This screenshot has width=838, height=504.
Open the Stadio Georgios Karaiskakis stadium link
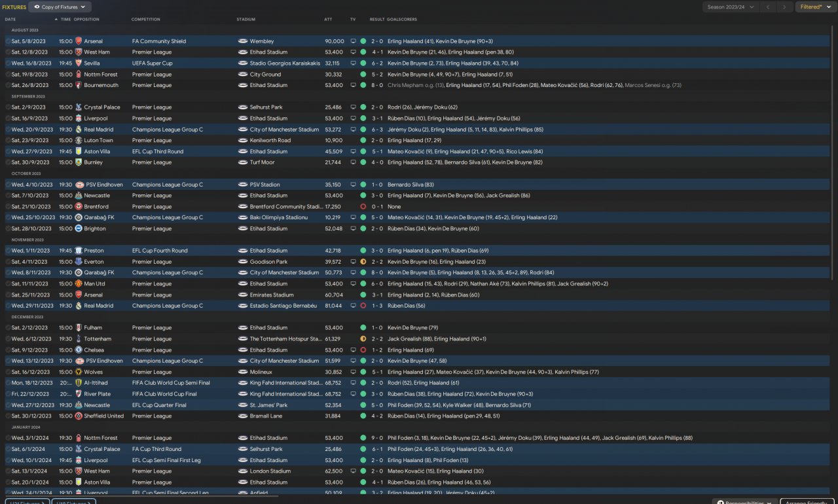tap(285, 63)
